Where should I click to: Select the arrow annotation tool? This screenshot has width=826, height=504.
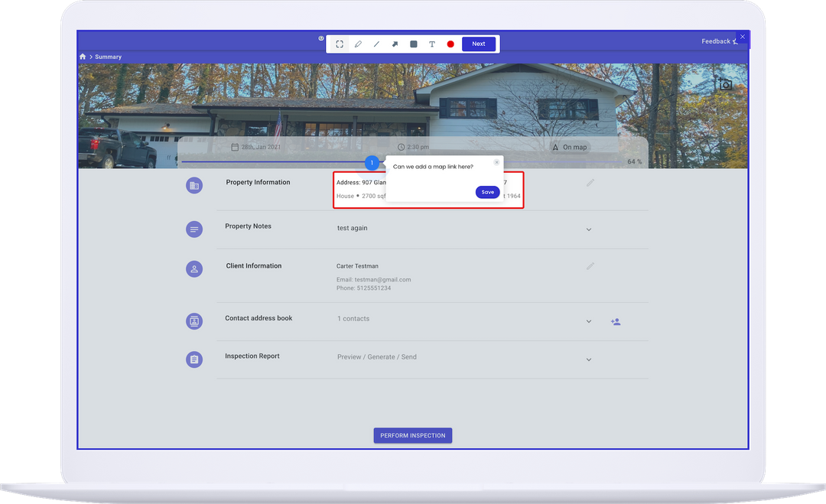(395, 44)
